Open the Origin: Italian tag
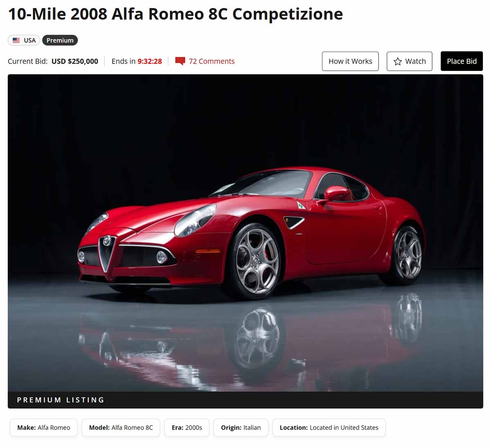The width and height of the screenshot is (491, 448). point(241,428)
